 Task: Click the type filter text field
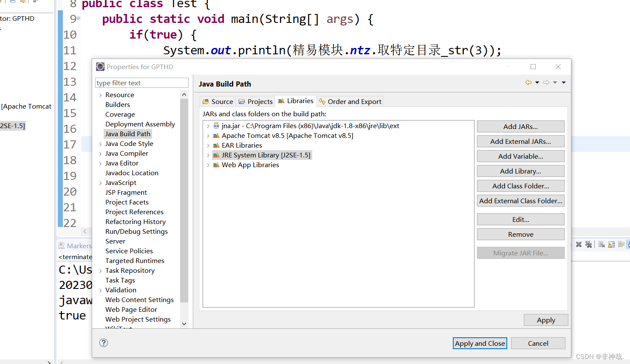141,82
